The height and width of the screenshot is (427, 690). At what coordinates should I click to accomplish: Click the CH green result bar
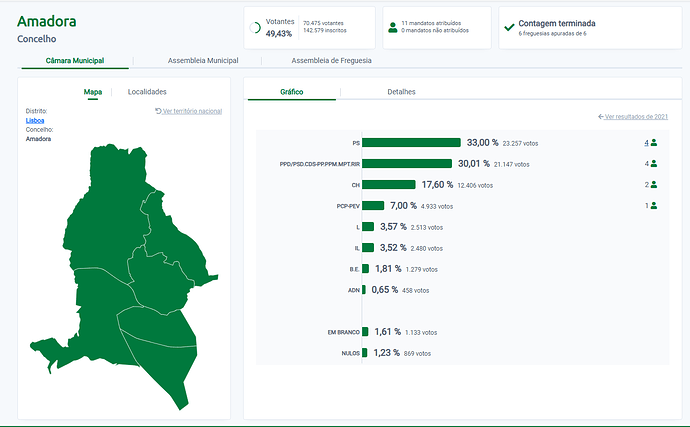pos(388,185)
